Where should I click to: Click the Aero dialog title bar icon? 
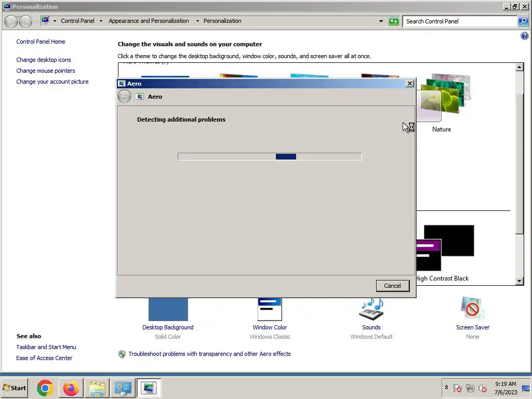click(122, 84)
